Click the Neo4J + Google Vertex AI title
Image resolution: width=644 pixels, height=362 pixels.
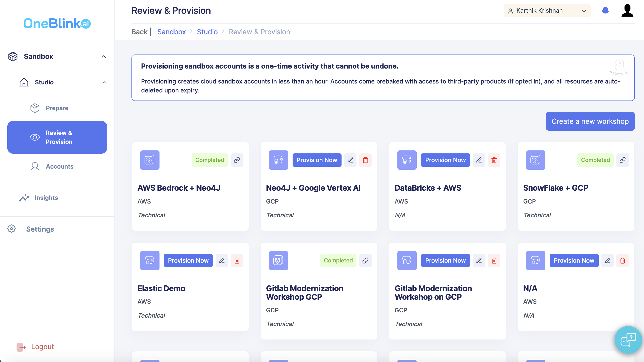point(313,188)
